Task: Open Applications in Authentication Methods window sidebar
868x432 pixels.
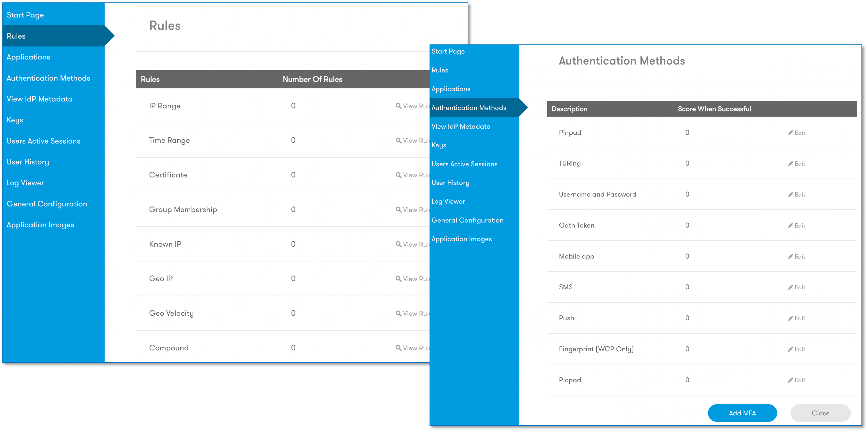Action: click(451, 89)
